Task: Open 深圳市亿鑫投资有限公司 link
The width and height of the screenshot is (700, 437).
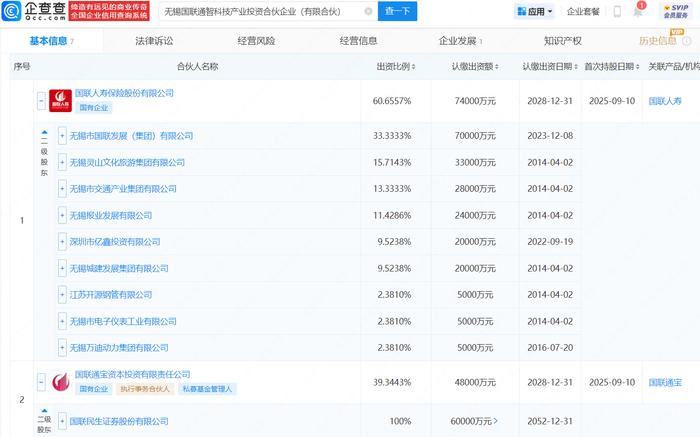Action: point(115,242)
